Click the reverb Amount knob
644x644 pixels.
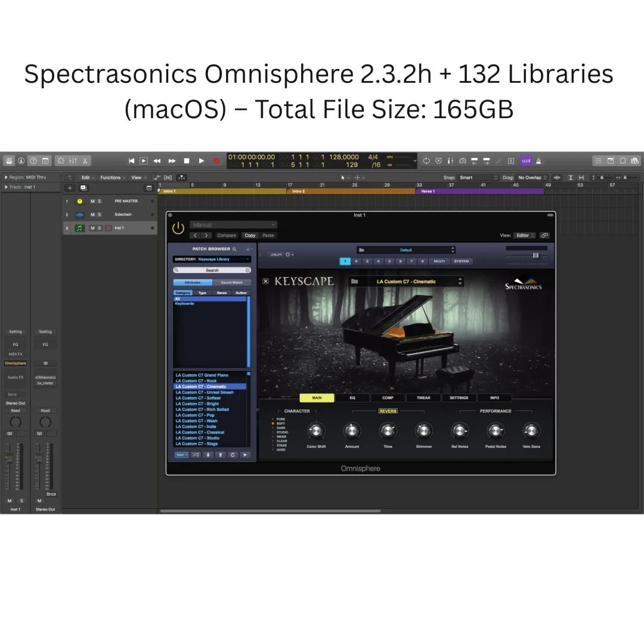352,431
